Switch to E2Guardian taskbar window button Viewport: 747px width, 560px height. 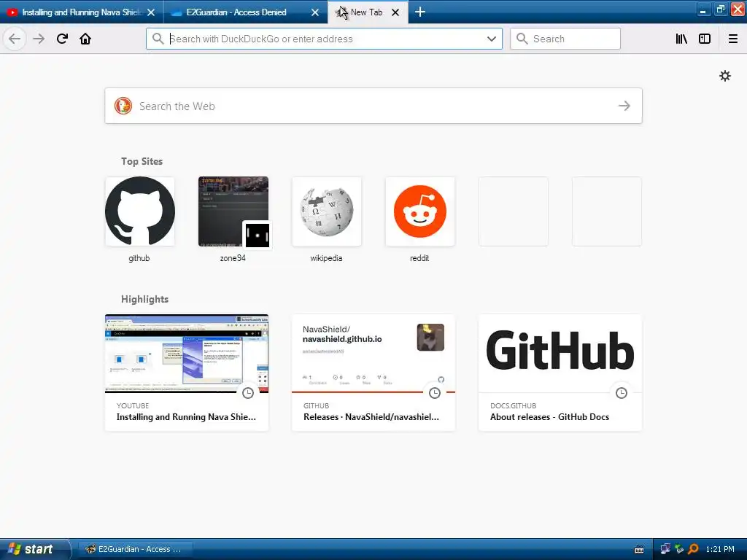coord(135,549)
